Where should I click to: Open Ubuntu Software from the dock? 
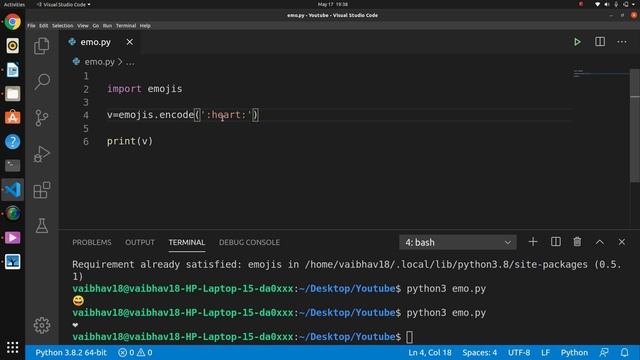pos(13,118)
